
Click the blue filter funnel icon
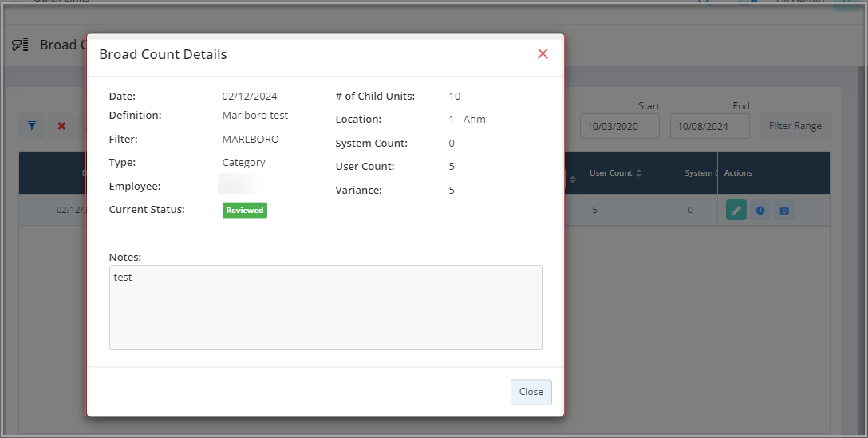coord(32,126)
